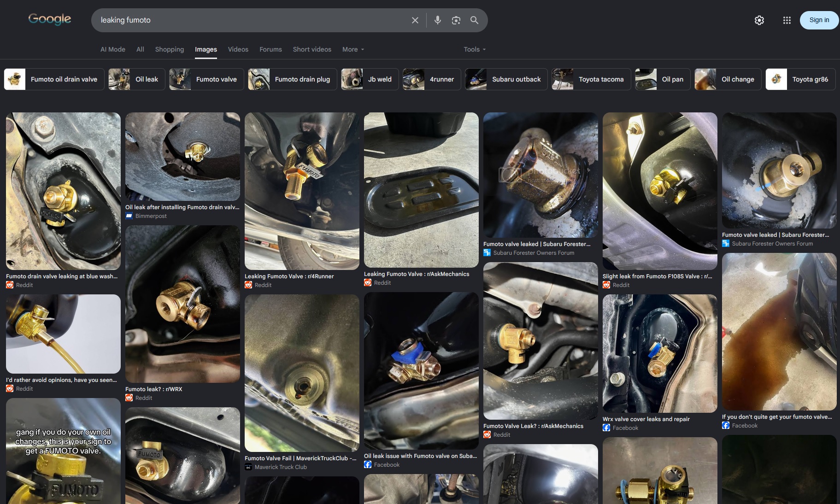This screenshot has width=840, height=504.
Task: Expand the Tools dropdown
Action: (x=475, y=49)
